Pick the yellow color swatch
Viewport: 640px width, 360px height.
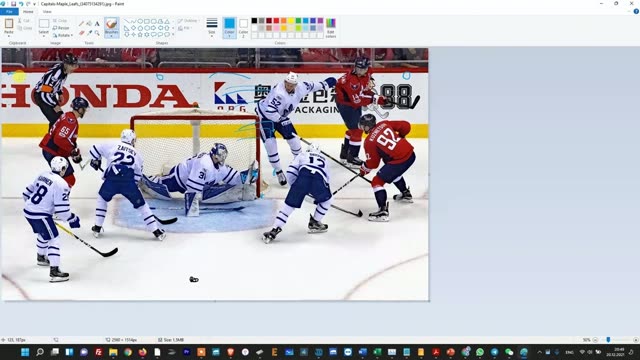pos(291,21)
